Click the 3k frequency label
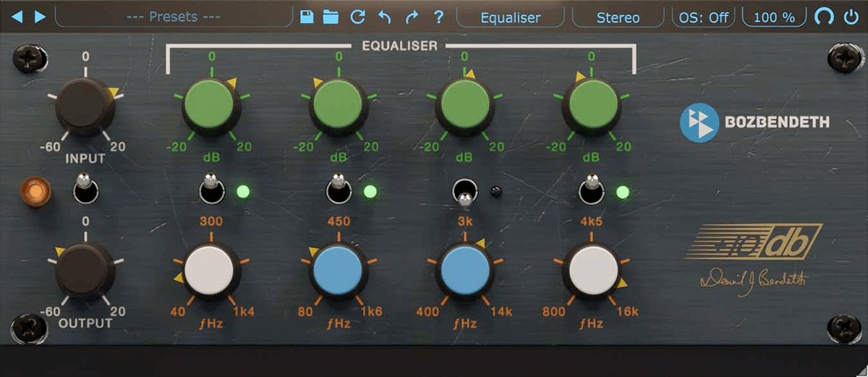This screenshot has height=377, width=868. (465, 221)
